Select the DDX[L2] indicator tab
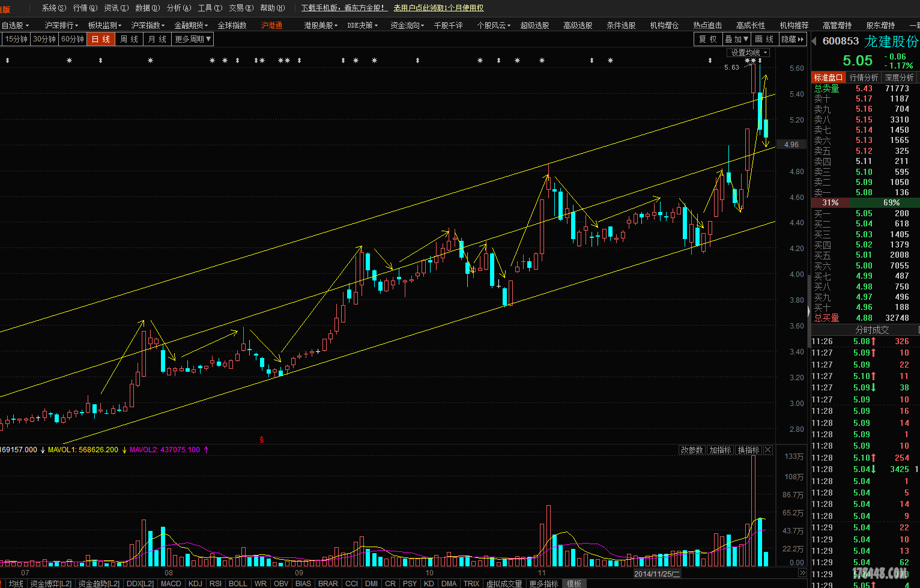 click(141, 583)
